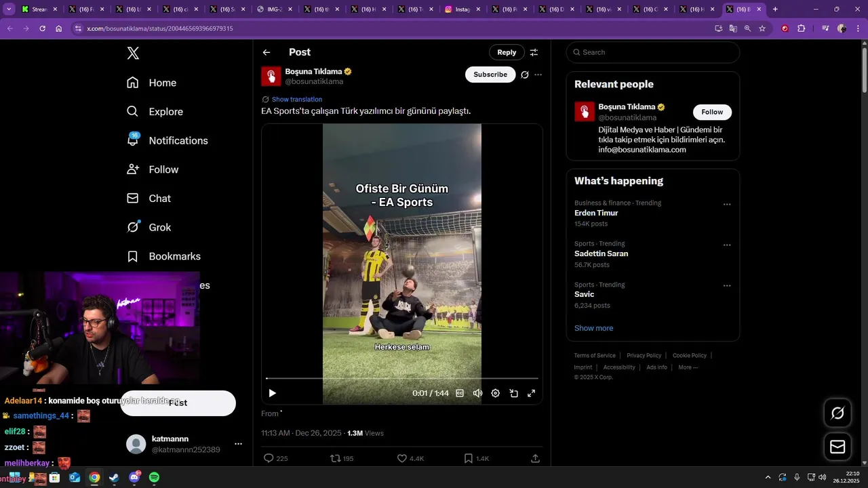Open more options for Sadettin Saran trend
Screen dimensions: 868x488
(x=727, y=245)
